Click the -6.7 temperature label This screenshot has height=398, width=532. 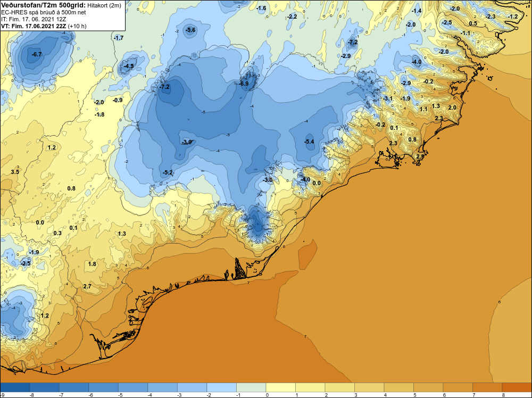pos(37,54)
